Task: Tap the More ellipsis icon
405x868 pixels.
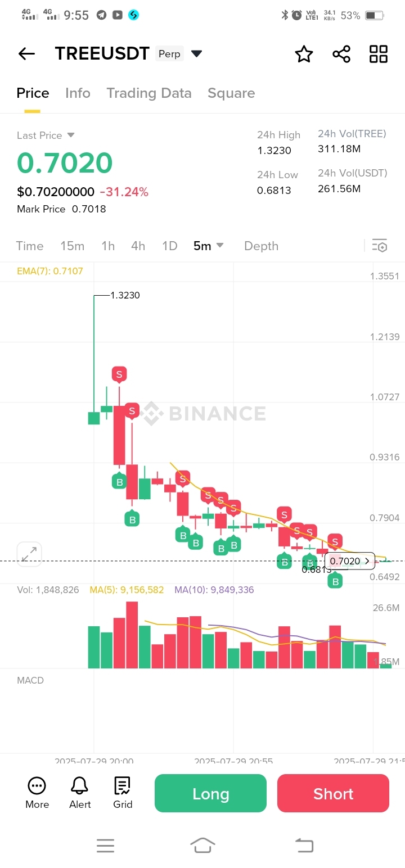Action: [x=37, y=786]
